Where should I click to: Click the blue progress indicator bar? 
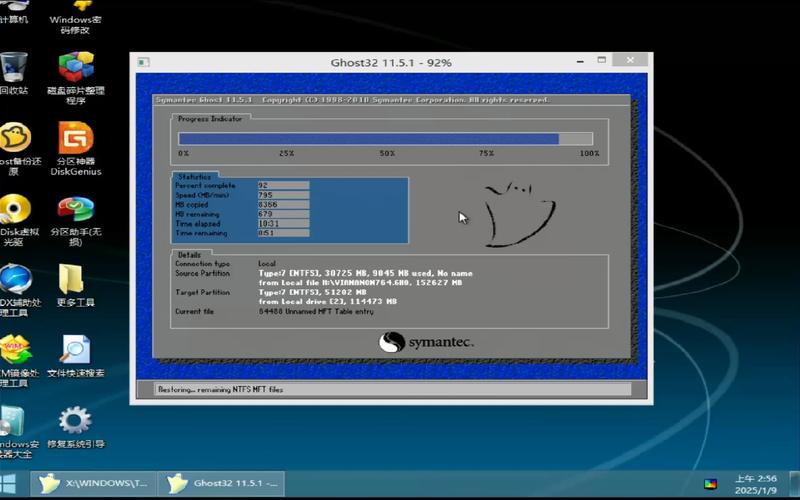point(385,139)
